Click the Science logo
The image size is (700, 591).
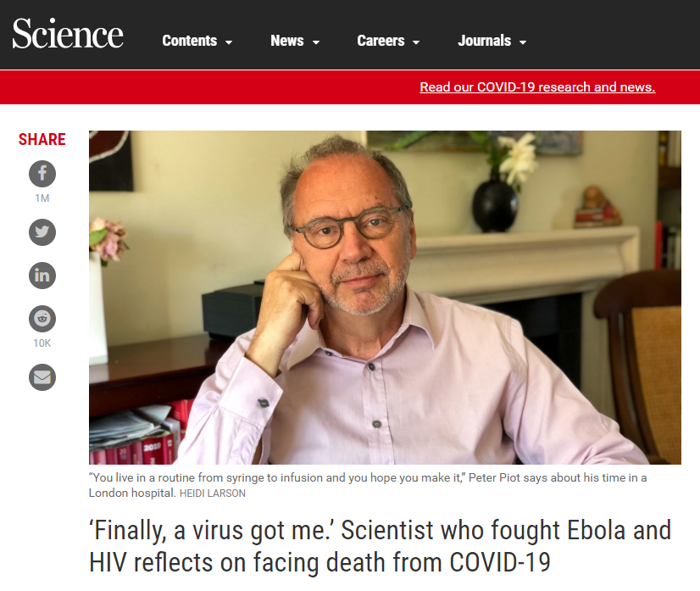(x=68, y=35)
